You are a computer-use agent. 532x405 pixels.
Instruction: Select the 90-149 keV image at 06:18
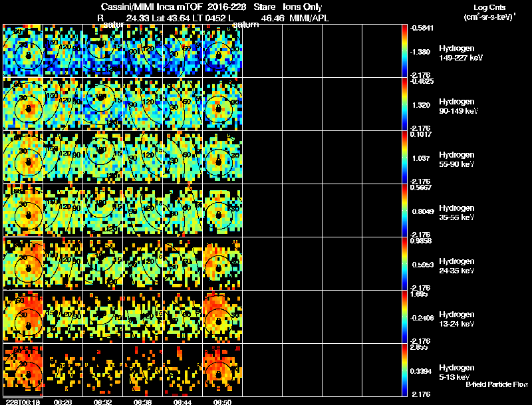[23, 104]
